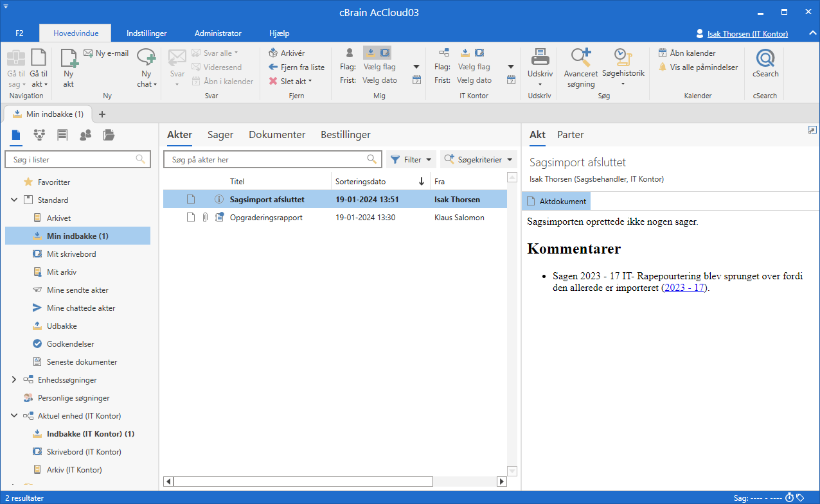Image resolution: width=820 pixels, height=504 pixels.
Task: Follow the 2023 - 17 case link
Action: (684, 288)
